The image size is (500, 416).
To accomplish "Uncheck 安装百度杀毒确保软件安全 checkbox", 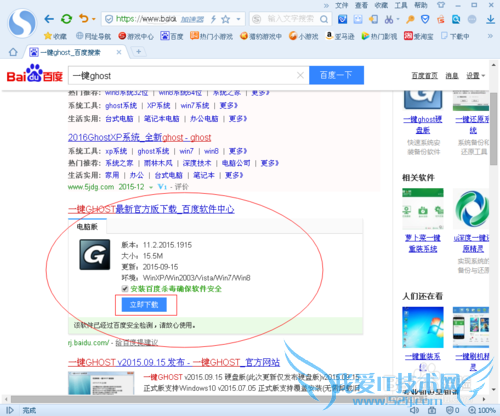I will [125, 289].
